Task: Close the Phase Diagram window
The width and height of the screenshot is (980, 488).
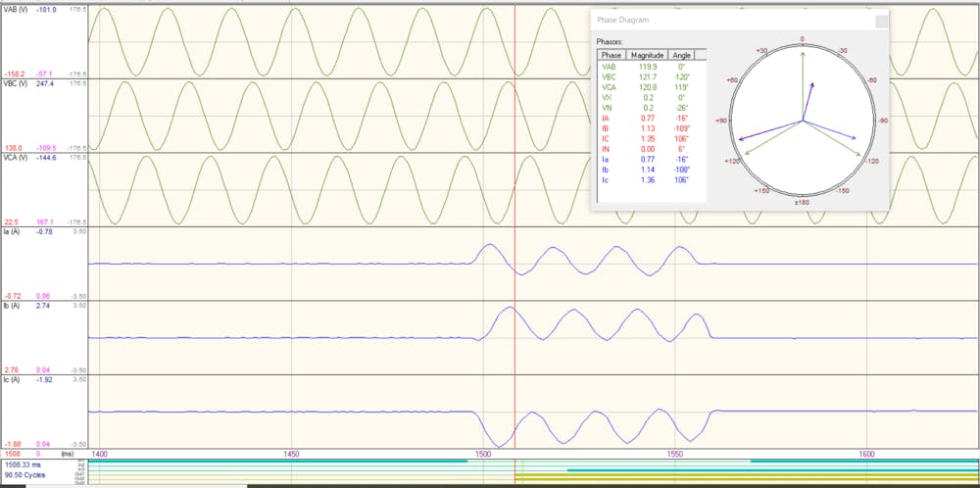Action: tap(881, 22)
